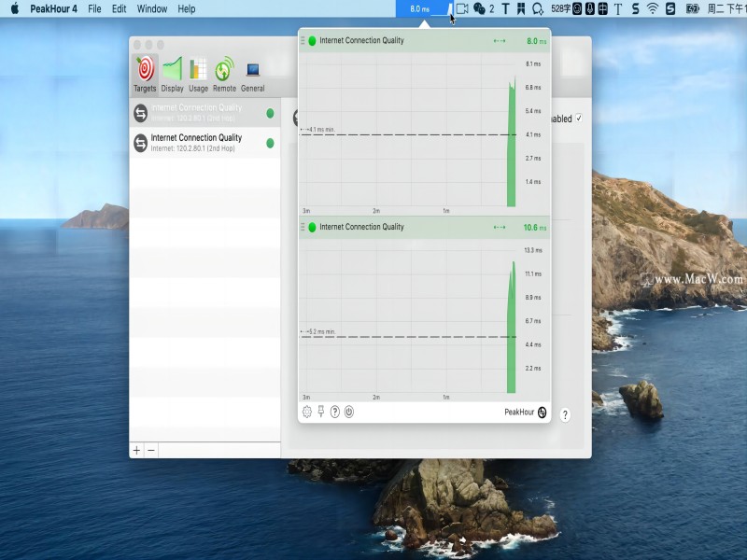The image size is (747, 560).
Task: Open the Help menu in the menu bar
Action: [187, 8]
